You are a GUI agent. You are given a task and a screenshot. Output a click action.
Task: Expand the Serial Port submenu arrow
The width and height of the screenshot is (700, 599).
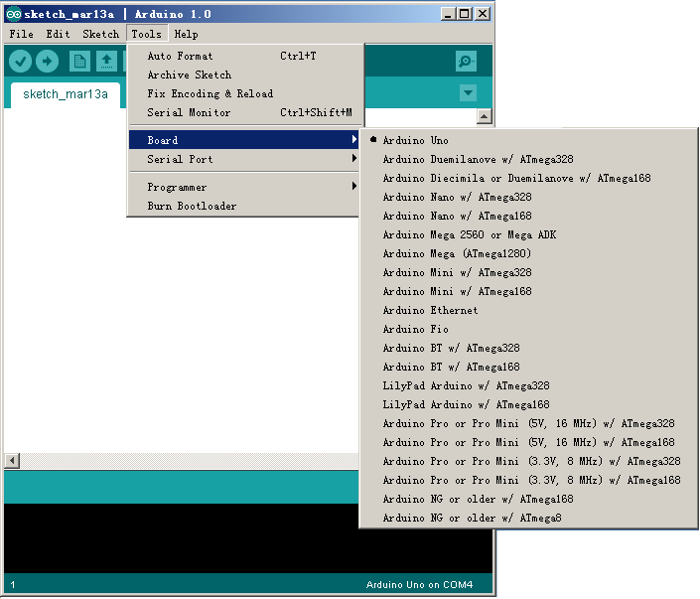coord(354,158)
